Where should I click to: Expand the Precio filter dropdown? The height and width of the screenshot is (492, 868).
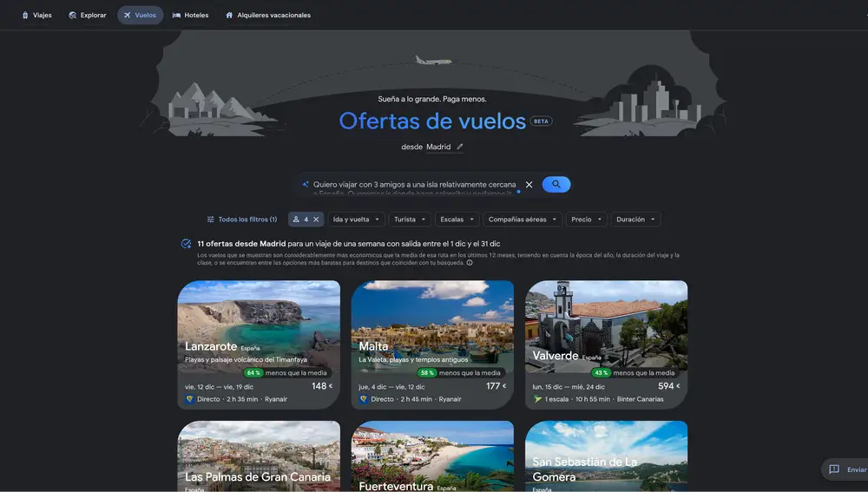click(x=586, y=220)
